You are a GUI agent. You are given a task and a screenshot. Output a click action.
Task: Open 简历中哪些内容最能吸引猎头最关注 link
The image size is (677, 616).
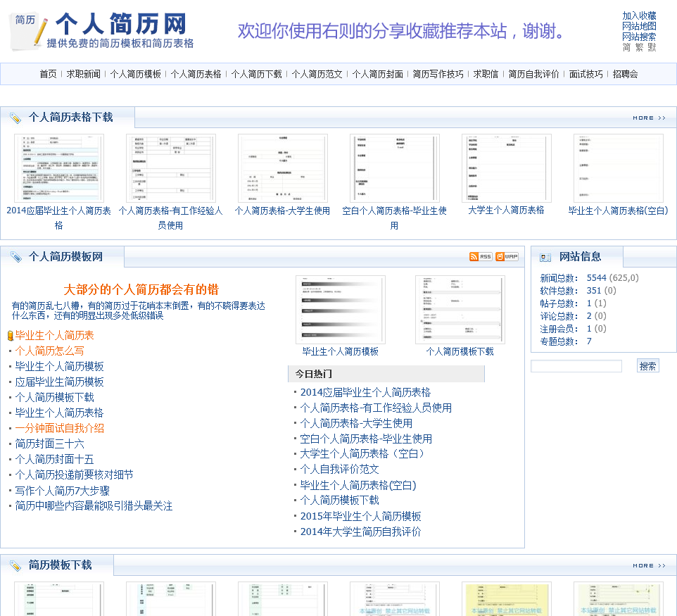point(94,506)
